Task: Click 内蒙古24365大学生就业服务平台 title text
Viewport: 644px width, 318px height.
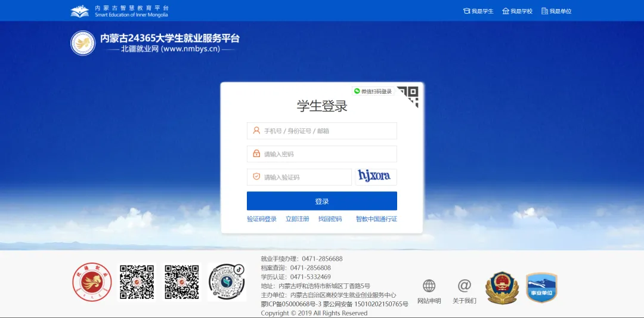Action: (169, 38)
